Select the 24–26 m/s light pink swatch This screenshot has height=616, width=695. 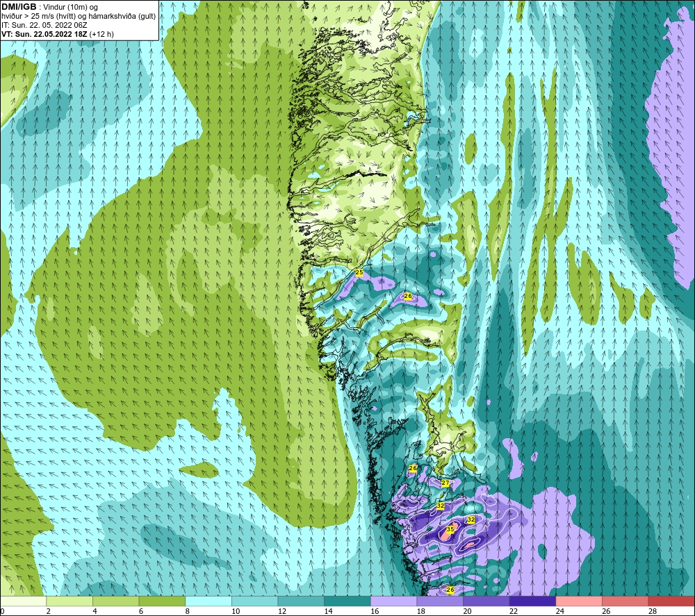click(x=579, y=601)
